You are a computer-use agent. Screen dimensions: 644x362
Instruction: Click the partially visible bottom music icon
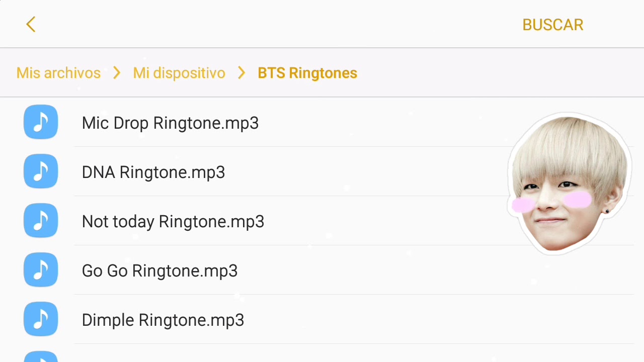tap(41, 356)
